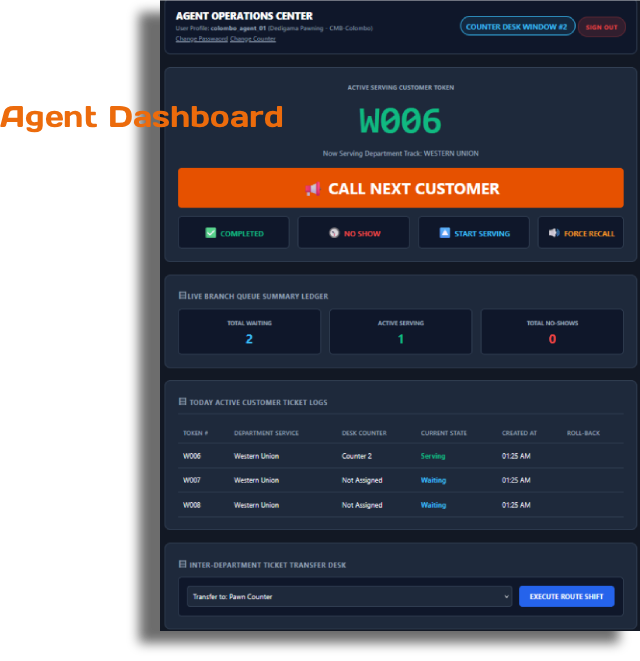Click the Department Service column header
640x661 pixels.
click(266, 433)
